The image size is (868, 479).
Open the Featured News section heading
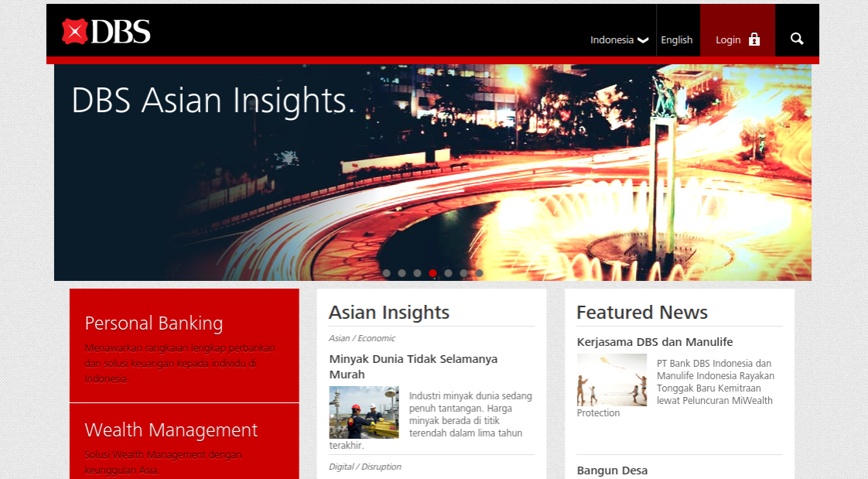click(x=642, y=313)
